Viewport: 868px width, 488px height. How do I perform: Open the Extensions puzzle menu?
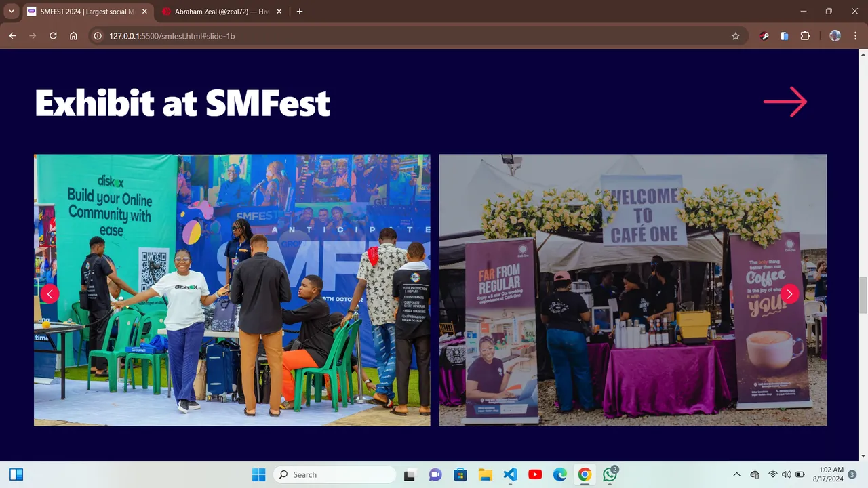pos(805,36)
